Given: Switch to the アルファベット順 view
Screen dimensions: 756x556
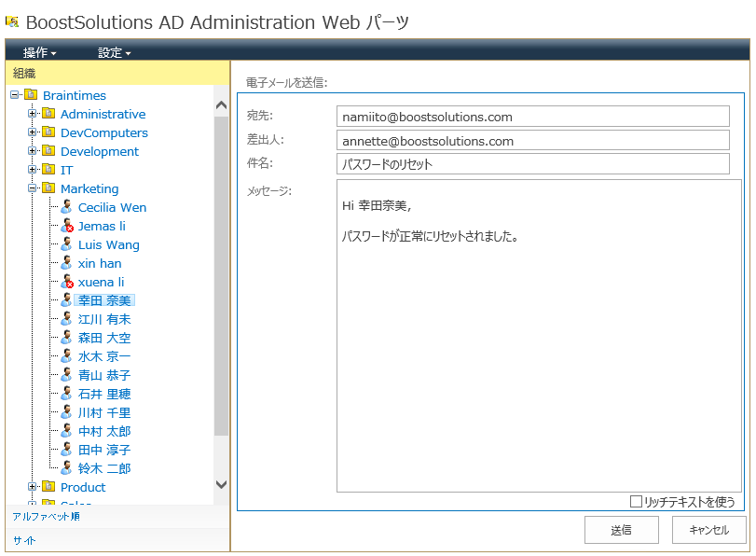Looking at the screenshot, I should (x=47, y=517).
